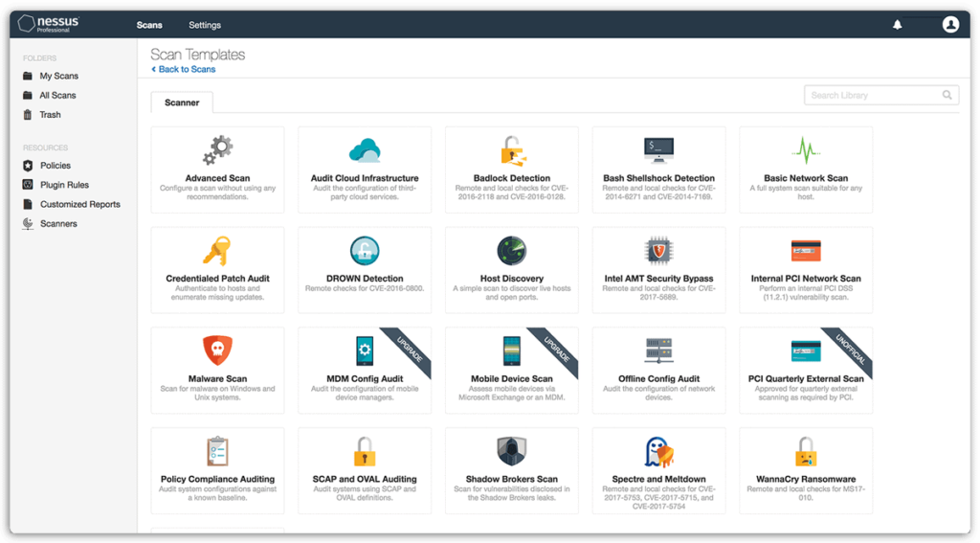Viewport: 980px width, 543px height.
Task: Choose the Spectre and Meltdown ghost icon
Action: click(x=658, y=452)
